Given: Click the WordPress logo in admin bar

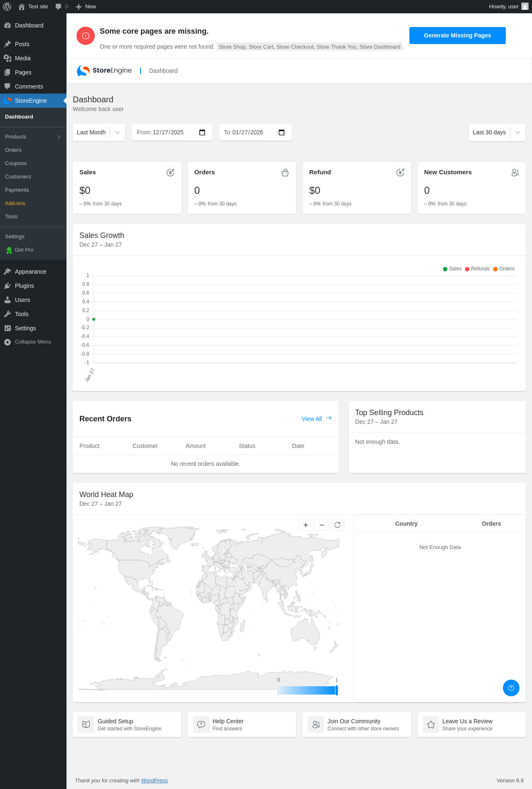Looking at the screenshot, I should (7, 7).
